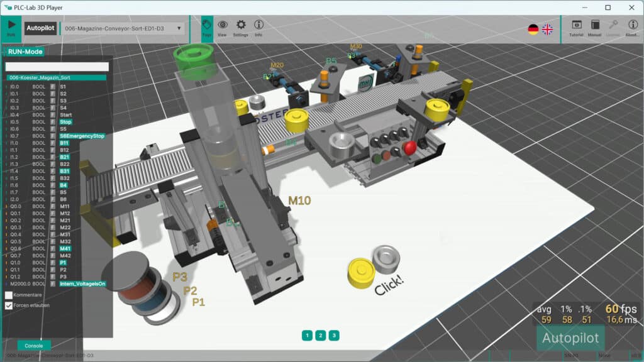
Task: Uncheck the Forcen erlauben checkbox
Action: pyautogui.click(x=9, y=305)
